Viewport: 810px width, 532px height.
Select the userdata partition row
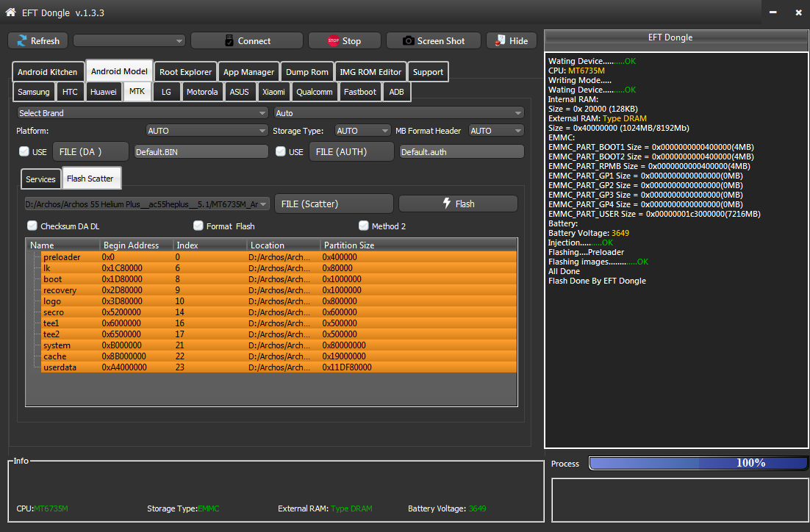(x=279, y=367)
